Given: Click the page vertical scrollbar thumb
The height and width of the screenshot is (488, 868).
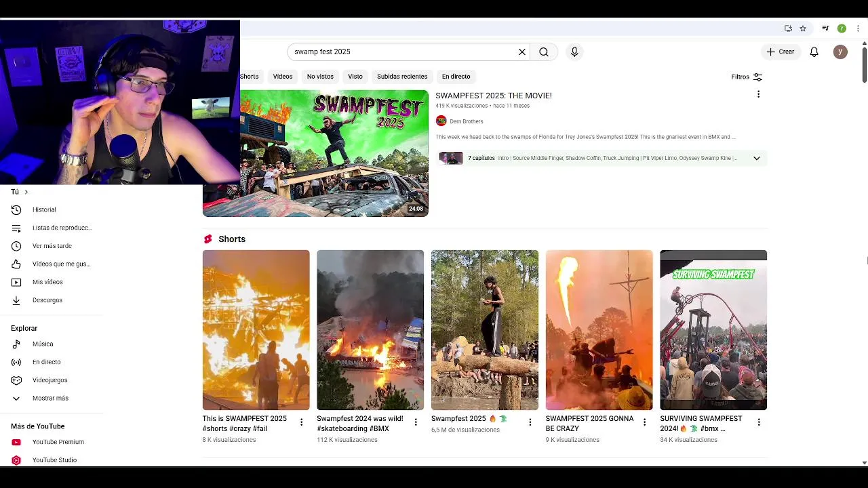Looking at the screenshot, I should coord(865,64).
